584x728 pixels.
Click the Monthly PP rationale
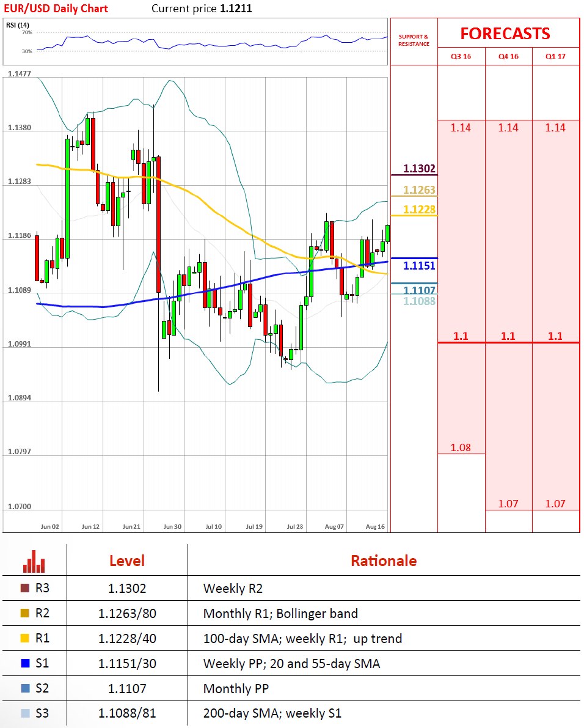tap(236, 688)
